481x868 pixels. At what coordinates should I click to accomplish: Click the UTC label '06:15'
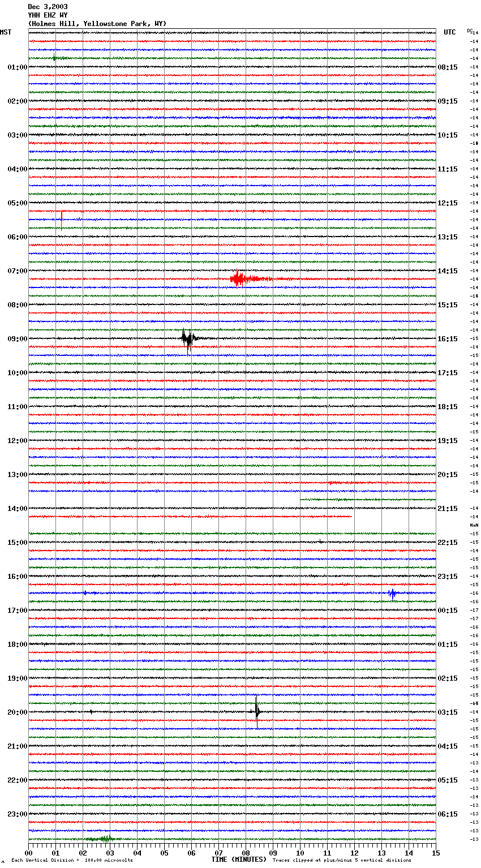tap(448, 814)
